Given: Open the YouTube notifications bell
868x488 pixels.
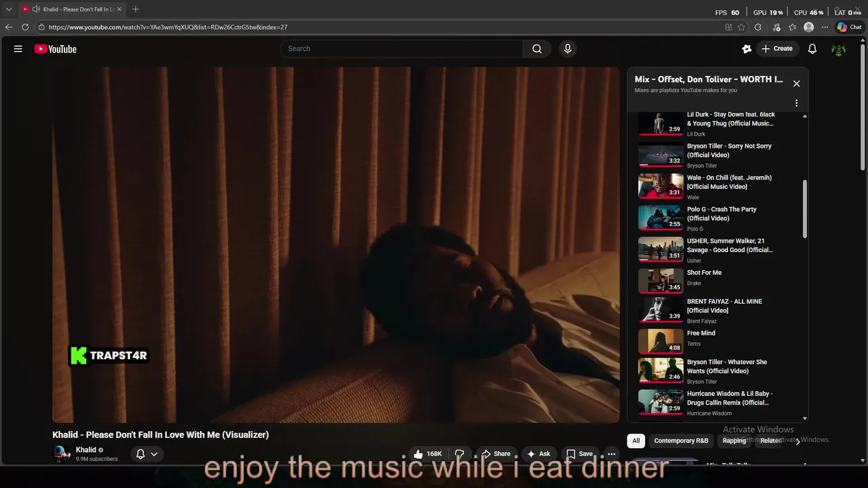Looking at the screenshot, I should [x=812, y=49].
